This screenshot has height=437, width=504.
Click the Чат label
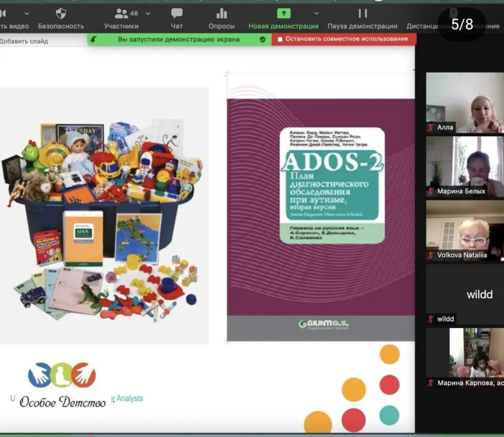tap(177, 26)
